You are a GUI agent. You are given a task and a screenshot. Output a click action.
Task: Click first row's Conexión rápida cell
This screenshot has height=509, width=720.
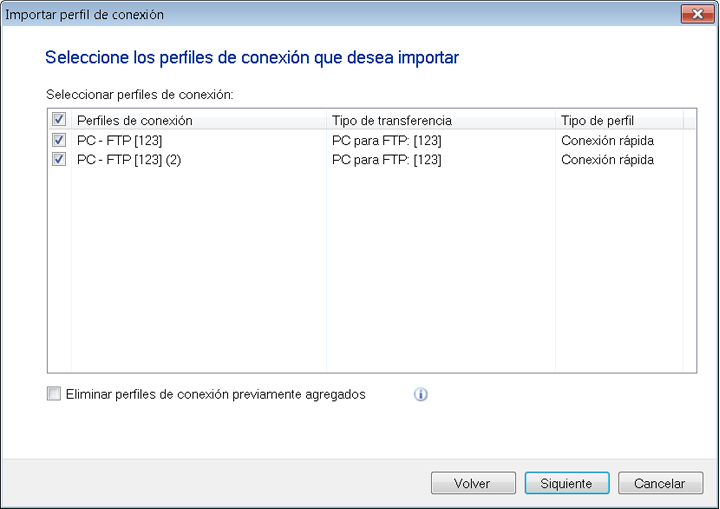pyautogui.click(x=607, y=141)
